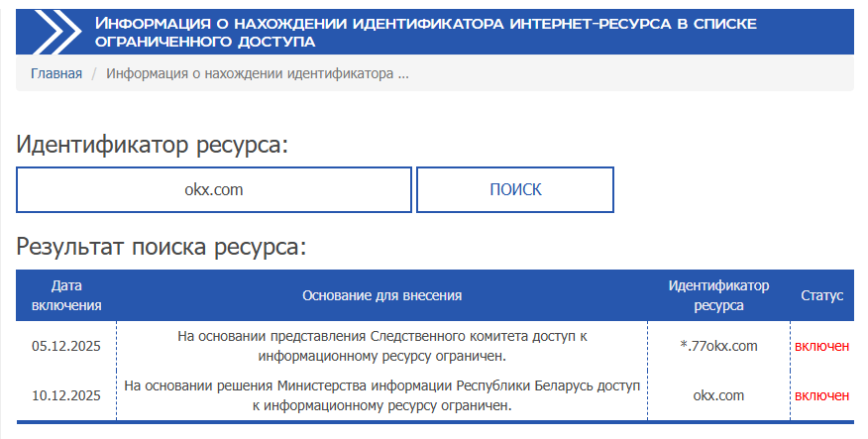This screenshot has height=439, width=868.
Task: Click the truncated current-page breadcrumb item
Action: pos(257,73)
